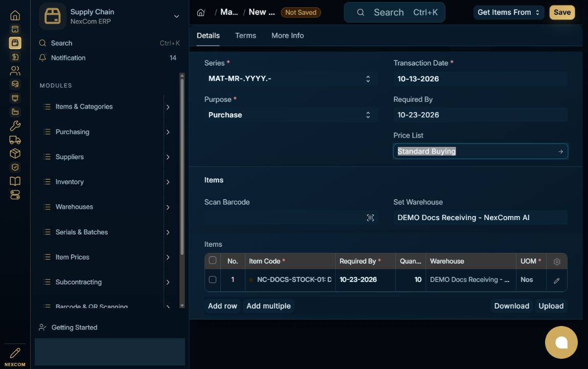Viewport: 588px width, 369px height.
Task: Click the home breadcrumb icon
Action: click(201, 12)
